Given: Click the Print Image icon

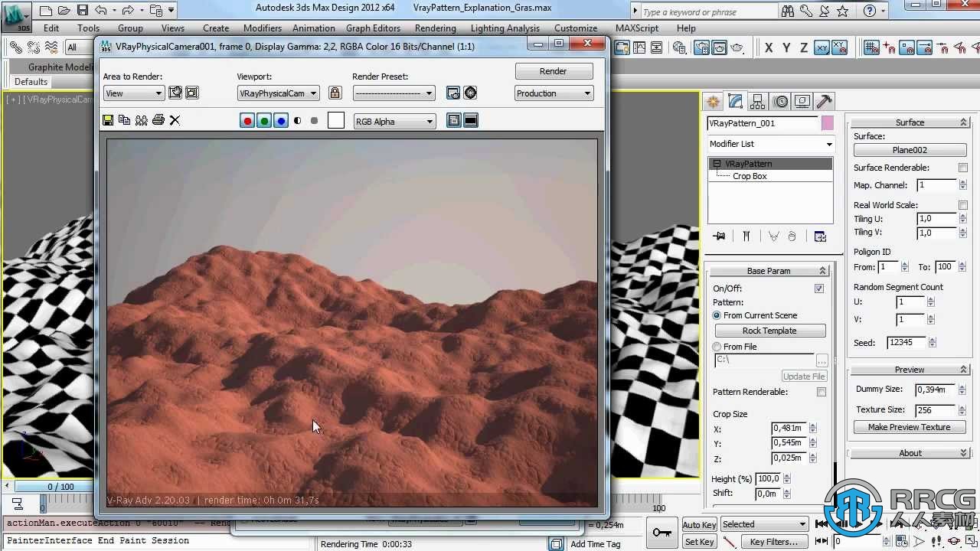Looking at the screenshot, I should (158, 120).
